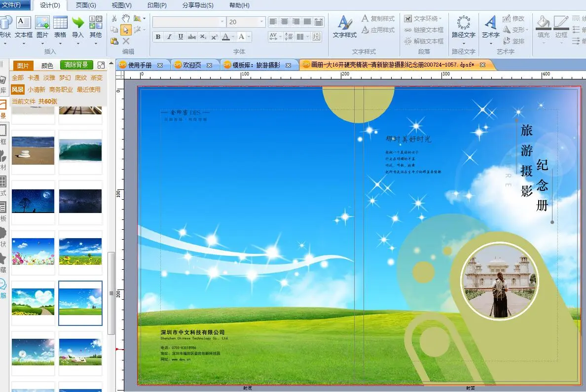The width and height of the screenshot is (586, 392).
Task: Open the 分享导出(S) menu
Action: [198, 5]
